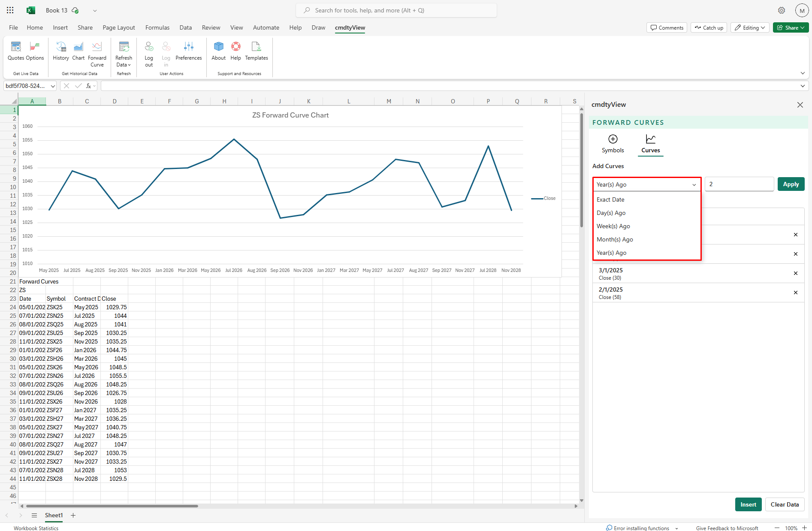
Task: Open the workbook title dropdown arrow
Action: click(95, 10)
